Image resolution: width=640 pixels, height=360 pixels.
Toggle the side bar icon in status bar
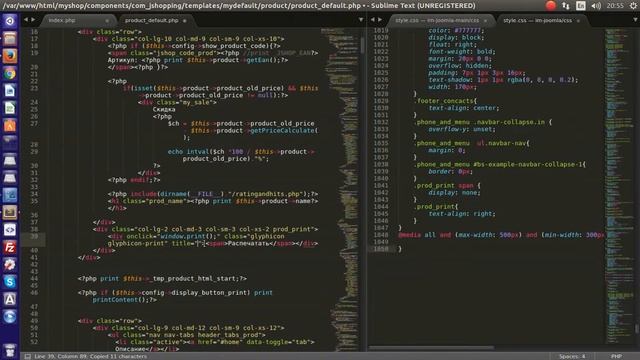point(27,356)
